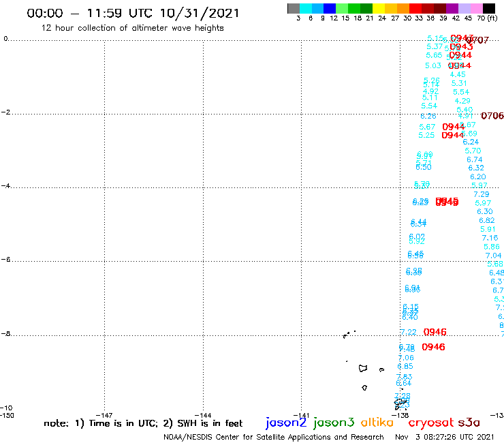
Task: Click the red '0943' time label
Action: tap(461, 46)
